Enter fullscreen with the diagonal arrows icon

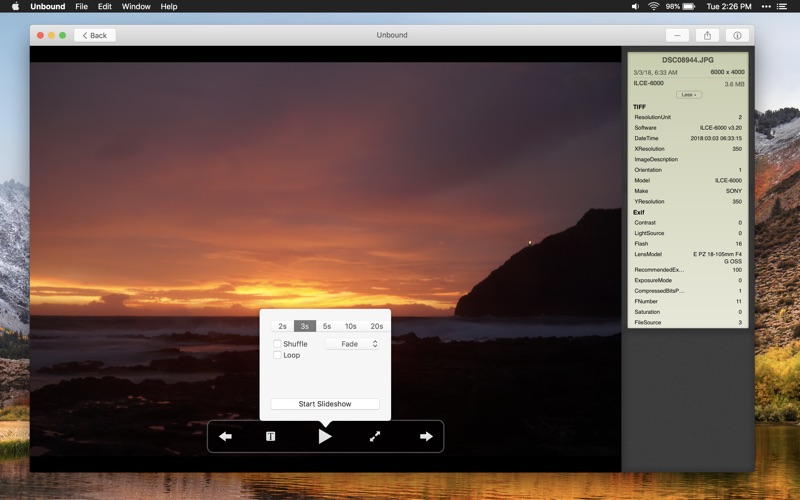pos(375,436)
